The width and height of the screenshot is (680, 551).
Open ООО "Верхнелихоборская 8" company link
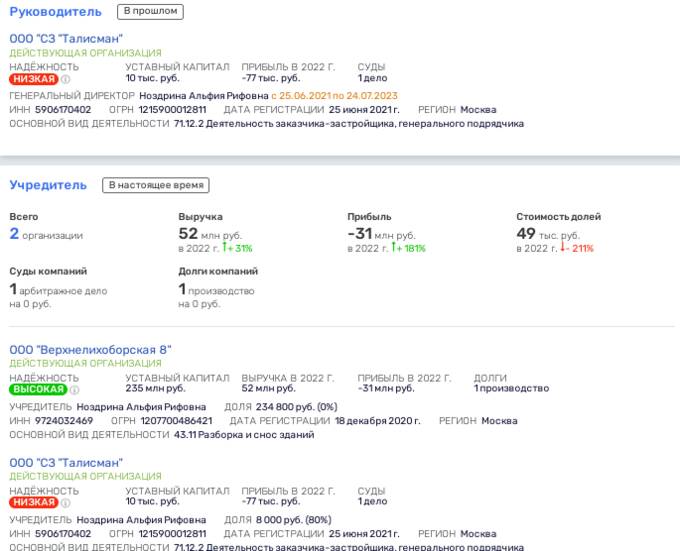90,350
